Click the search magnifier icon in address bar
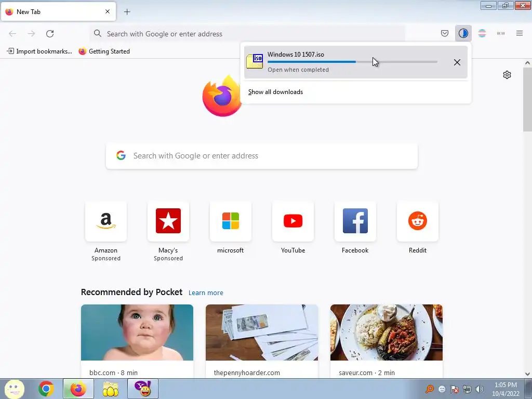The height and width of the screenshot is (399, 532). 98,33
